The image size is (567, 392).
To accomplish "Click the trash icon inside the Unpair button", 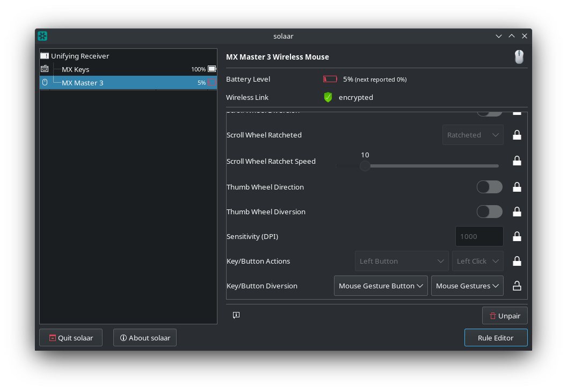I will 494,315.
